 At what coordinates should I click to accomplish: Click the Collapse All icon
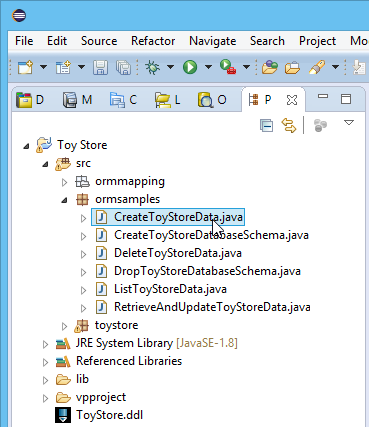(x=267, y=126)
